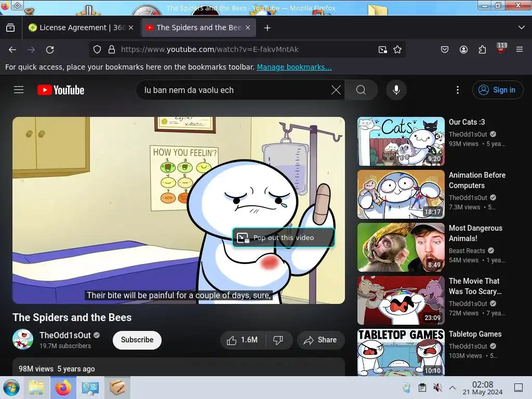Start voice search with microphone
Viewport: 532px width, 399px height.
pos(396,90)
